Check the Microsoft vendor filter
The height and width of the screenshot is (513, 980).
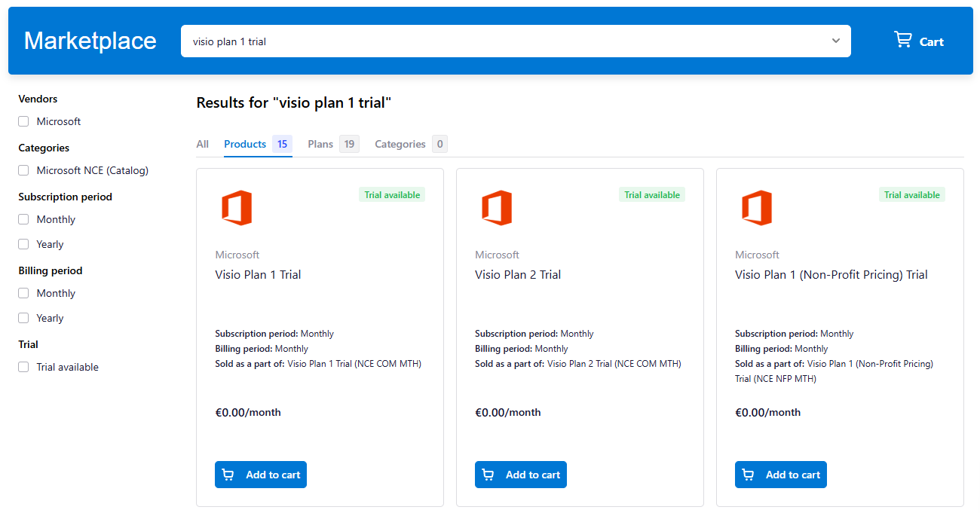point(23,121)
